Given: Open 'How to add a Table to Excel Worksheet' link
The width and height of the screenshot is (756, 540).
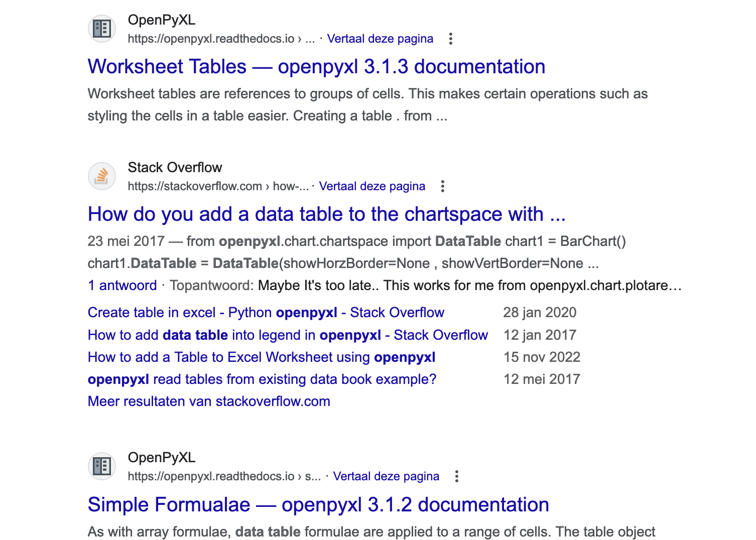Looking at the screenshot, I should pyautogui.click(x=262, y=357).
